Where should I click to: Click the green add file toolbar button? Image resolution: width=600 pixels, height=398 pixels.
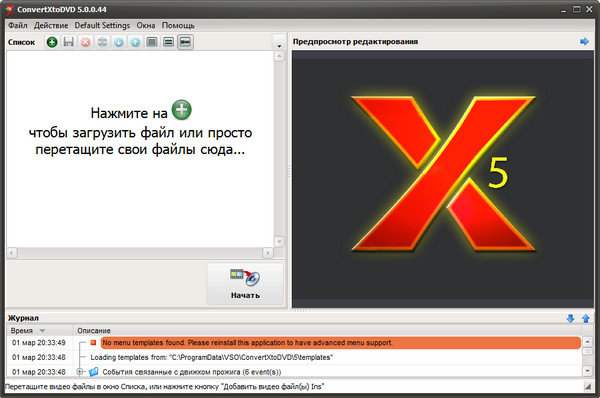tap(52, 42)
